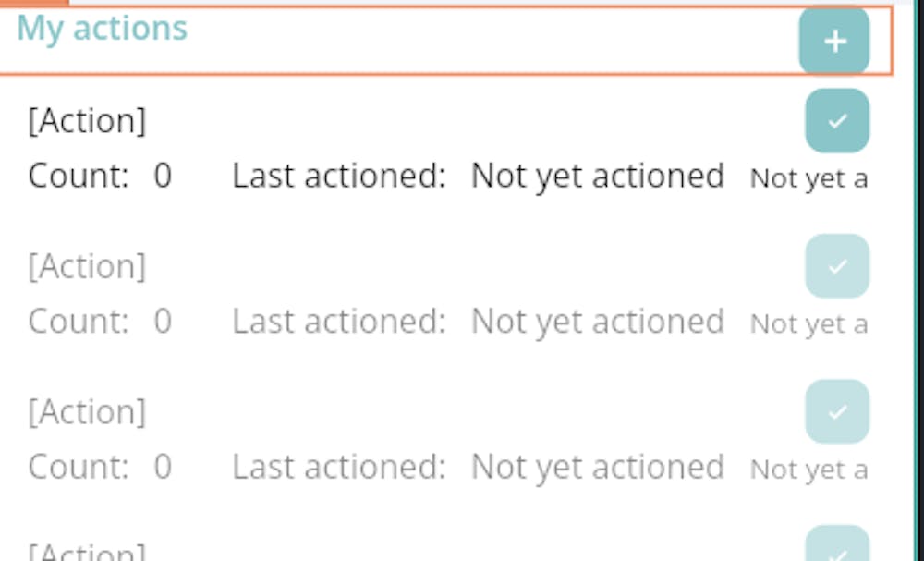Click truncated 'Not yet a' text in third action

click(x=808, y=470)
